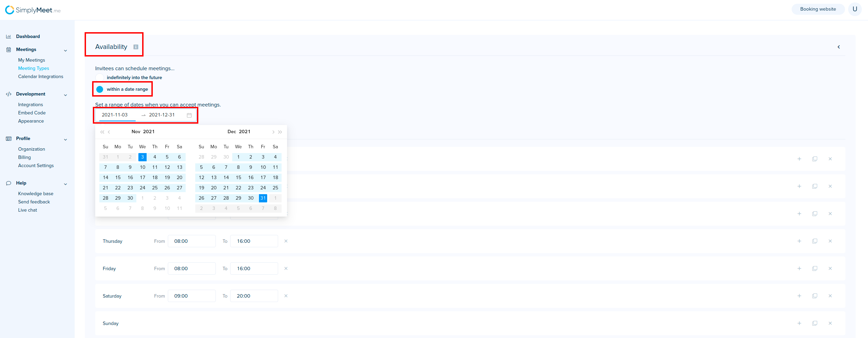Click the Thursday From time field
Screen dimensions: 868x338
191,241
